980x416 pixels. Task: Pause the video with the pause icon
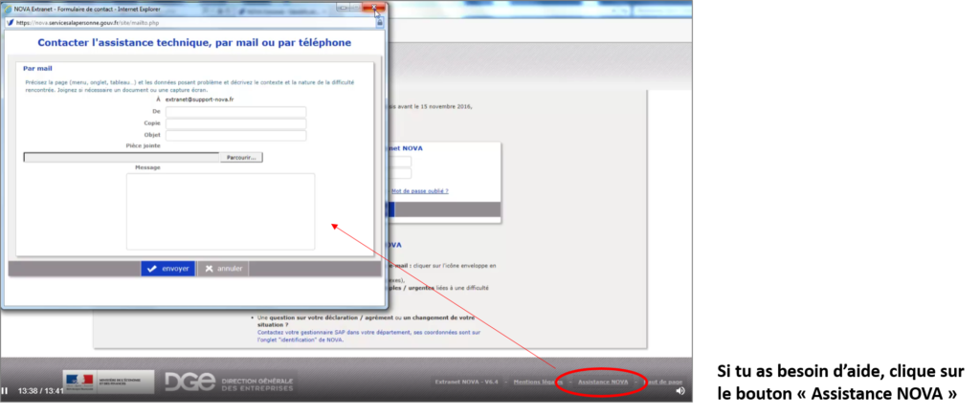click(5, 391)
